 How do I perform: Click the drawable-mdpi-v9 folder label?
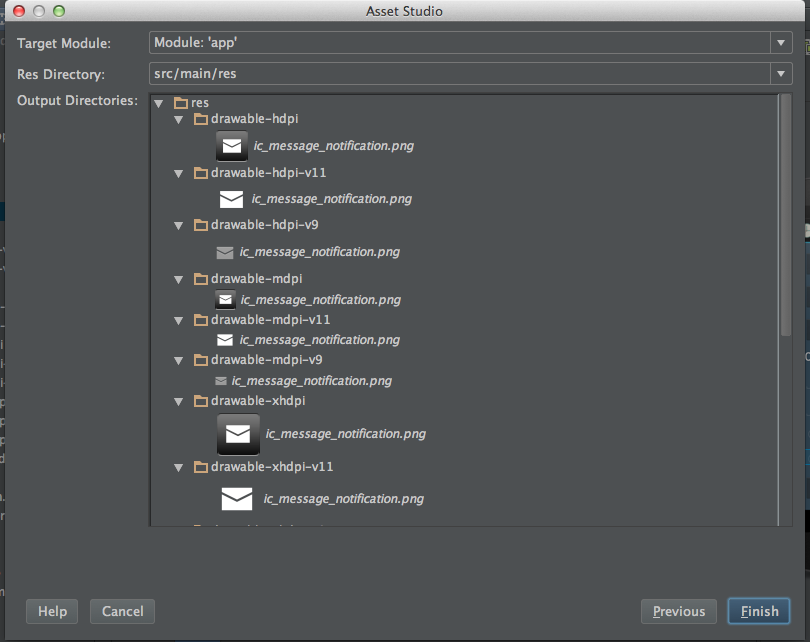(267, 359)
